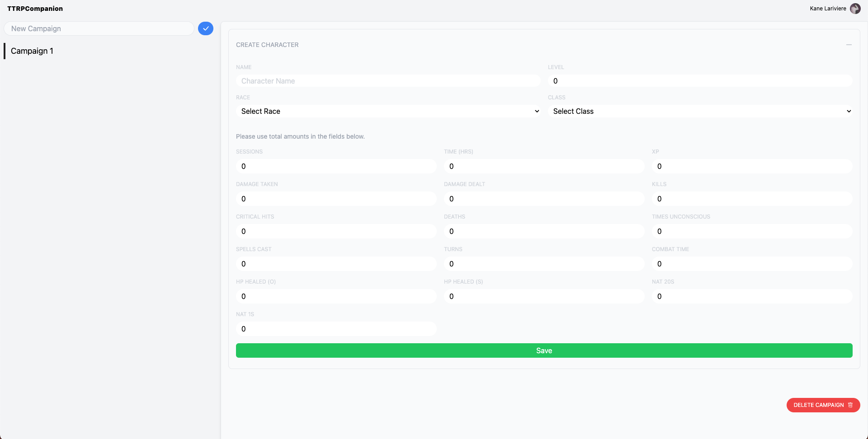The image size is (868, 439).
Task: Focus the Deaths input field
Action: pyautogui.click(x=544, y=231)
